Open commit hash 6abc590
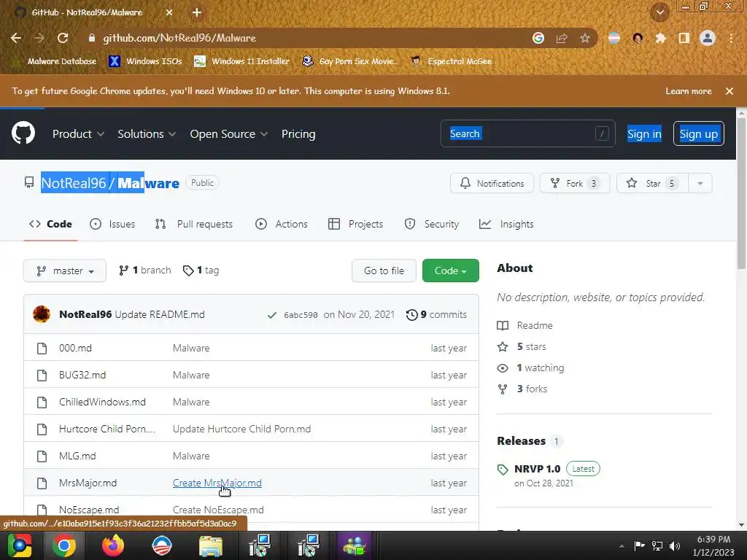The width and height of the screenshot is (747, 560). pyautogui.click(x=301, y=315)
